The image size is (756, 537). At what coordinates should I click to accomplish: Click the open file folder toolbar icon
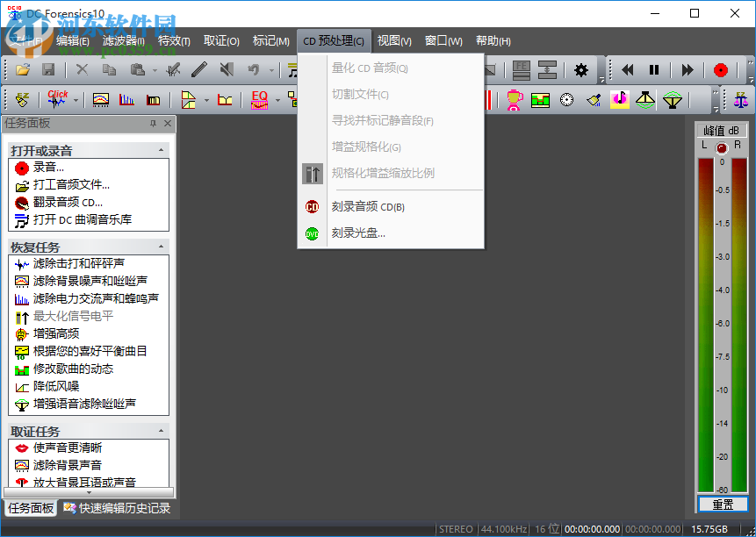[x=23, y=70]
